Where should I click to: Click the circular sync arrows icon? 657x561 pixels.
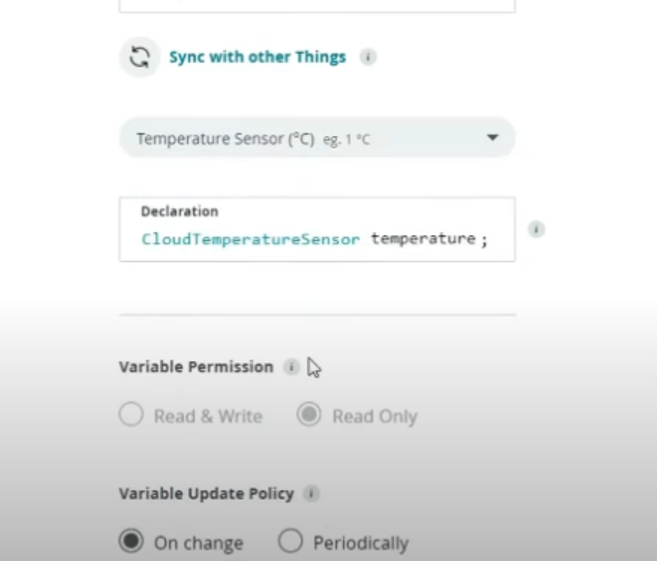(140, 57)
